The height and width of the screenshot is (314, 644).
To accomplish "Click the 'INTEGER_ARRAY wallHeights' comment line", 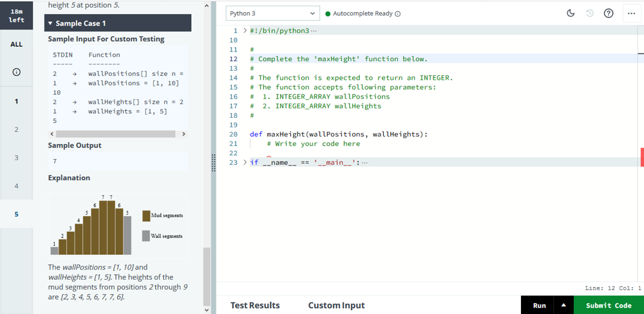I will [316, 106].
